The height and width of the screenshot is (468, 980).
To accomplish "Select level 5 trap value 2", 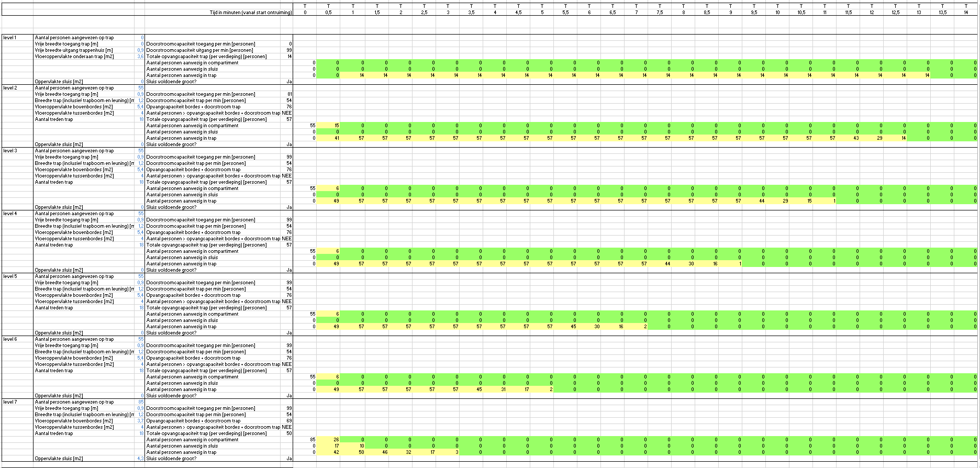I will 645,327.
